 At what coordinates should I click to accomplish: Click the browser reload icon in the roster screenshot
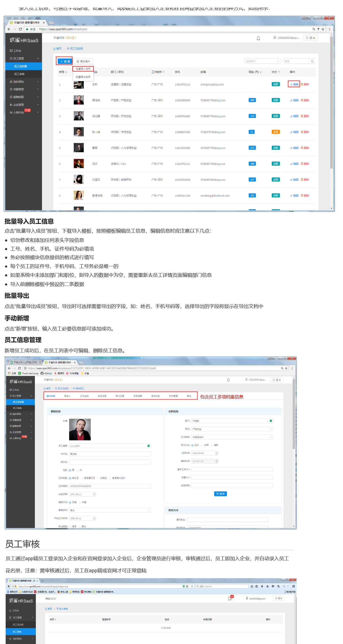pyautogui.click(x=20, y=29)
